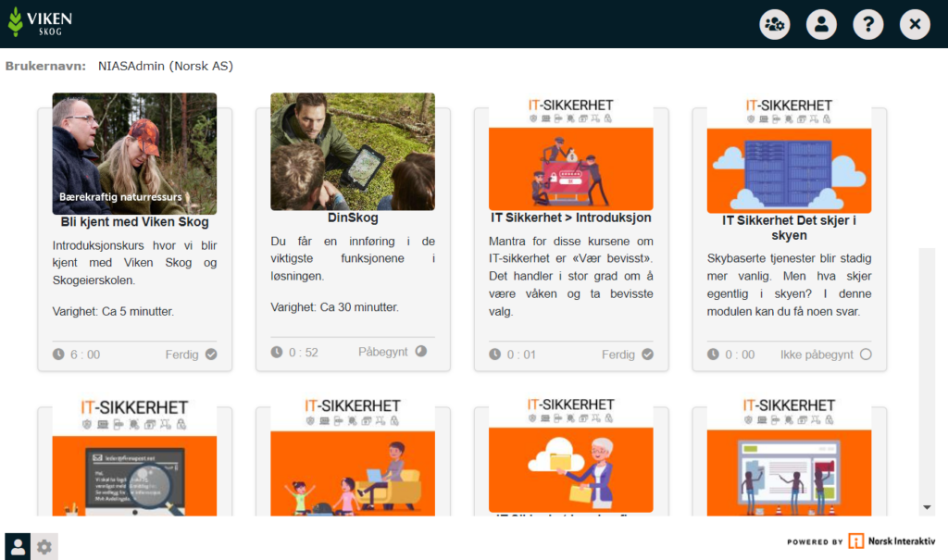Open the user groups icon in header
Image resolution: width=948 pixels, height=560 pixels.
pos(775,24)
